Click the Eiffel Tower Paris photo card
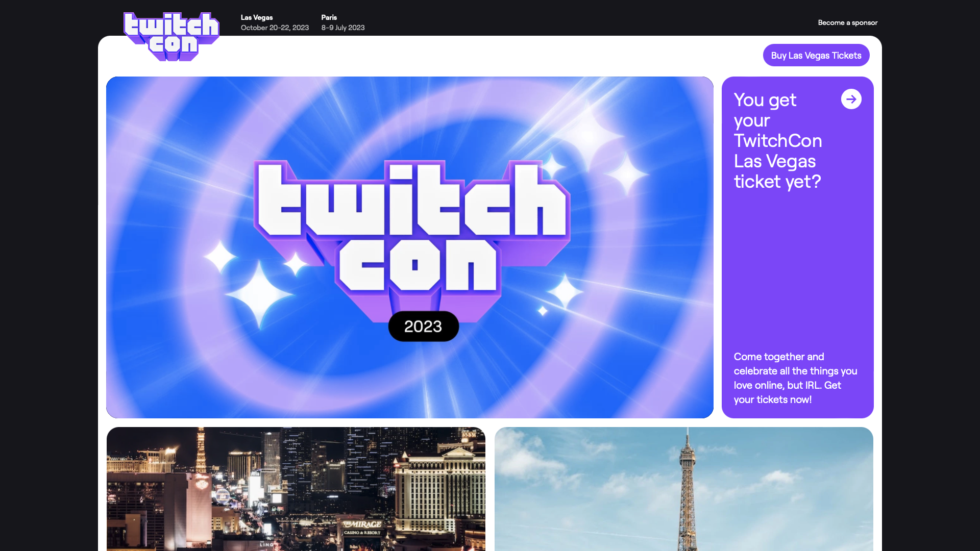 click(683, 489)
